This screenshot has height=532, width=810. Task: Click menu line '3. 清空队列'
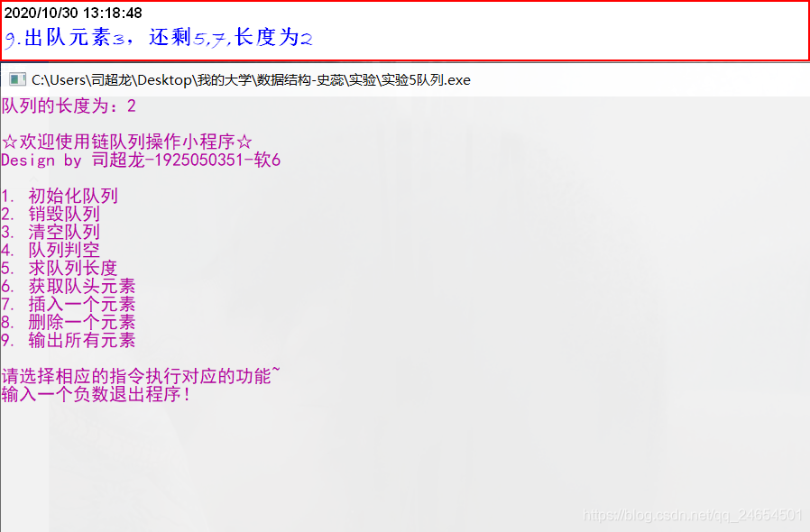pyautogui.click(x=51, y=232)
